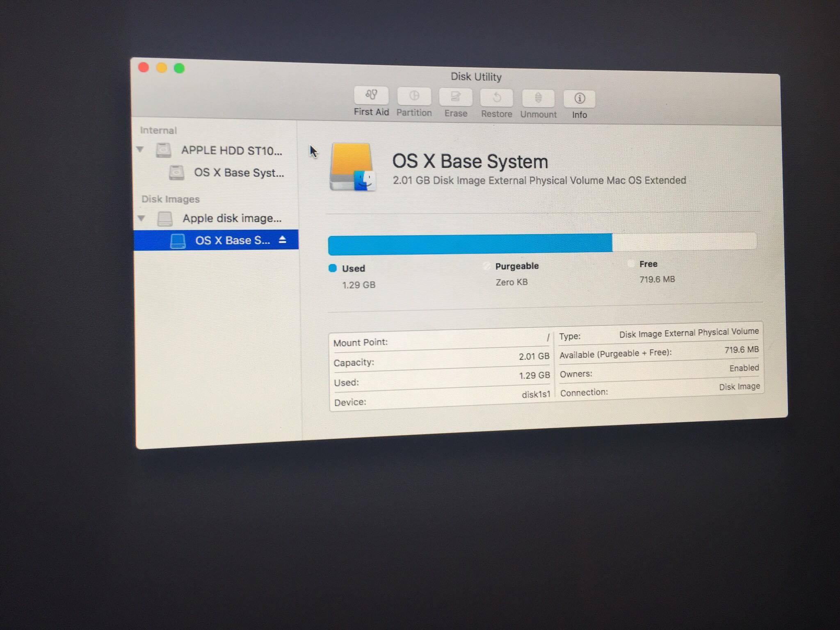Click the Unmount toolbar icon
Screen dimensions: 840x630
pos(538,98)
